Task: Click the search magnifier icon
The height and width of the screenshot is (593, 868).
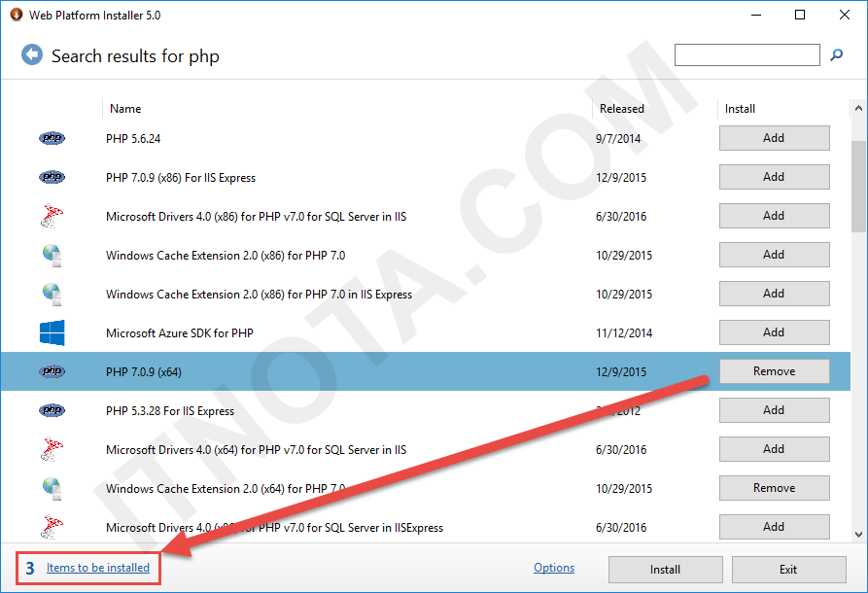Action: pos(836,54)
